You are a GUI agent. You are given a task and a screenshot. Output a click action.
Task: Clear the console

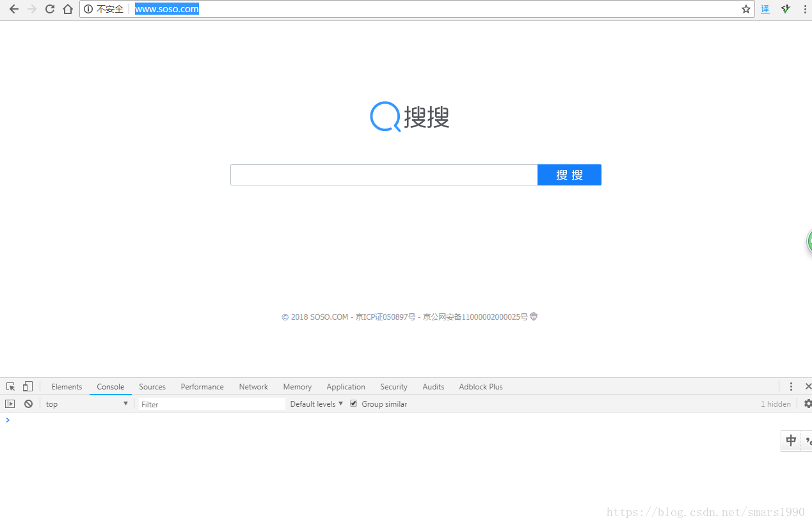[x=28, y=404]
